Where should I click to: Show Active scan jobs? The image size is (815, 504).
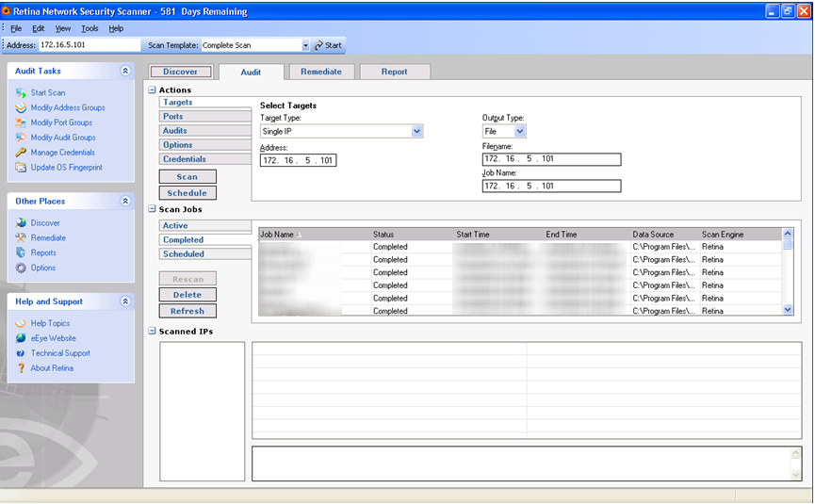(x=205, y=225)
